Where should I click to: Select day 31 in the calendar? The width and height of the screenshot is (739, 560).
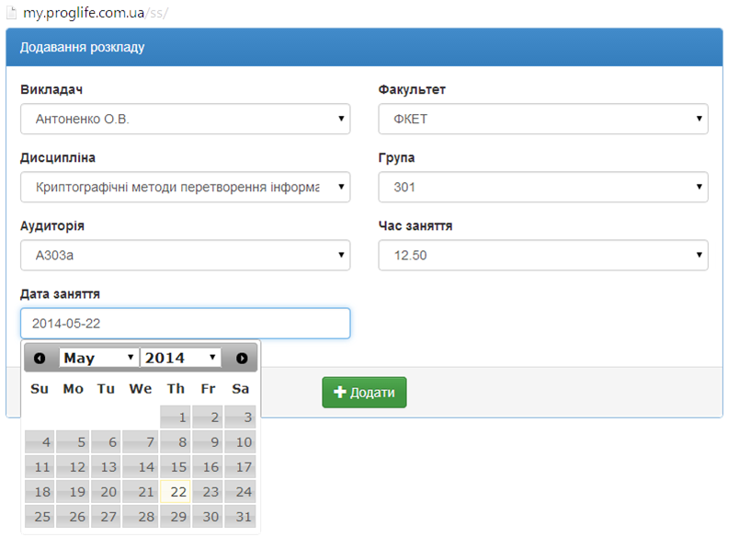(240, 517)
